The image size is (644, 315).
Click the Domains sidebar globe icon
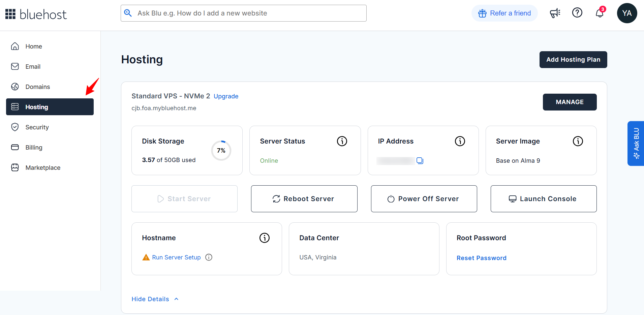(15, 87)
